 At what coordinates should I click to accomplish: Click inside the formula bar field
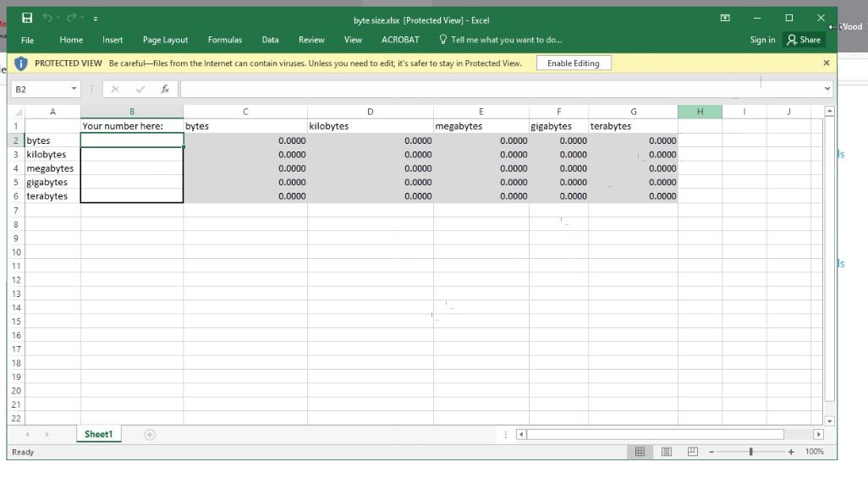point(501,89)
